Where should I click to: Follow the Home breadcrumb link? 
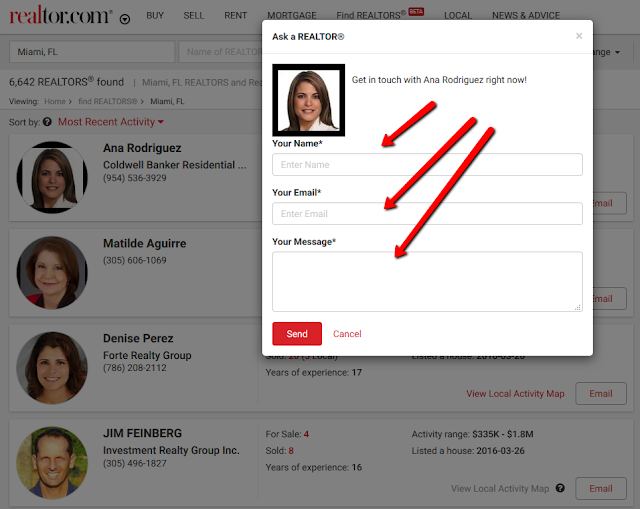pos(55,101)
